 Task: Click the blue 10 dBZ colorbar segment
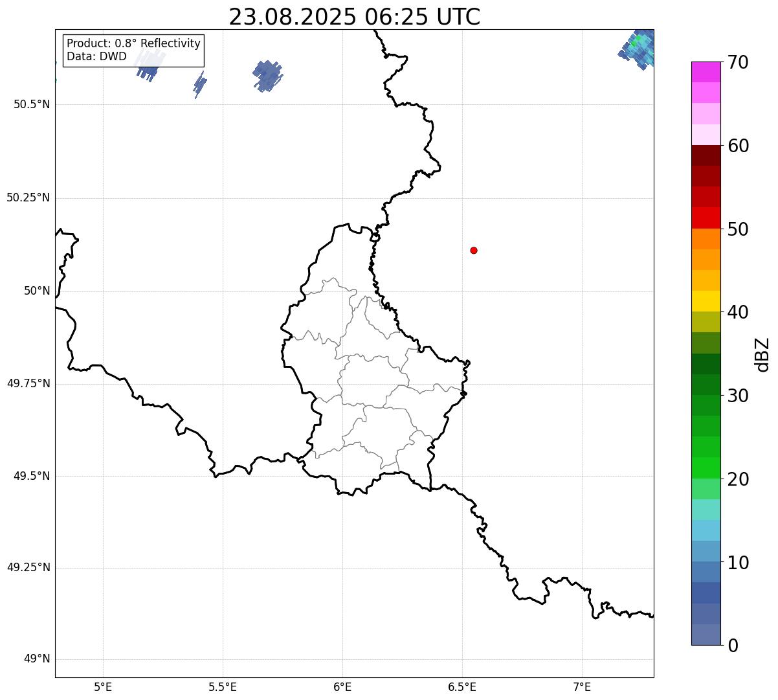[706, 551]
